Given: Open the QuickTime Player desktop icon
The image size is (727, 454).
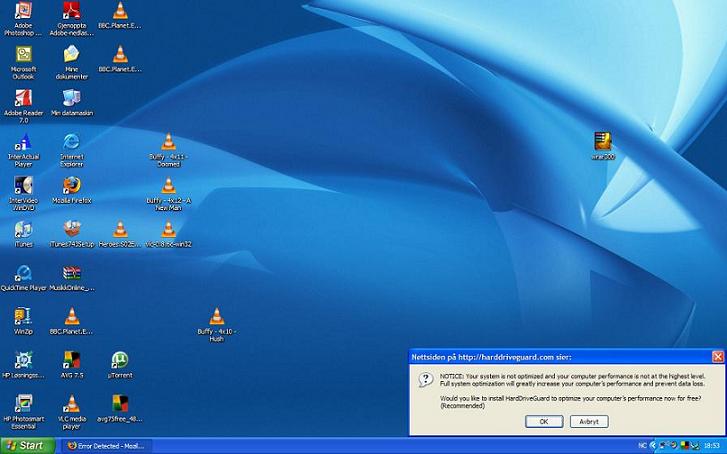Looking at the screenshot, I should (23, 273).
